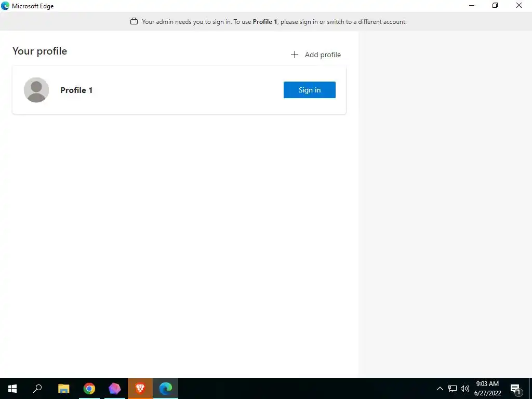Launch Google Chrome from the taskbar
Image resolution: width=532 pixels, height=399 pixels.
[x=89, y=389]
